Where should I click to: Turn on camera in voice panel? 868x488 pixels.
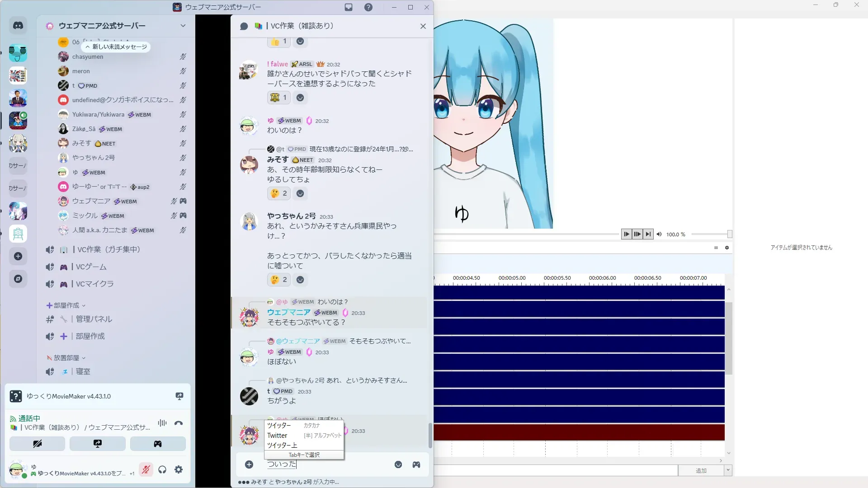[38, 444]
